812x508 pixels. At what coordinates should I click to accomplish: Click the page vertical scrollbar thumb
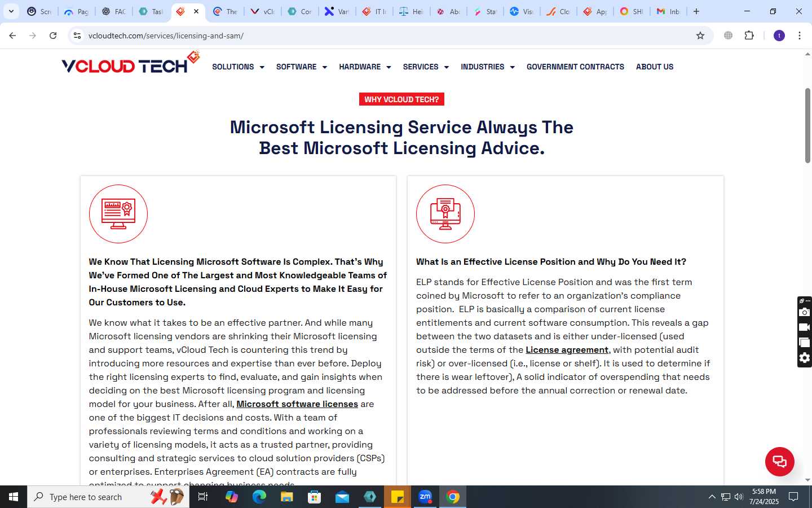[x=807, y=125]
